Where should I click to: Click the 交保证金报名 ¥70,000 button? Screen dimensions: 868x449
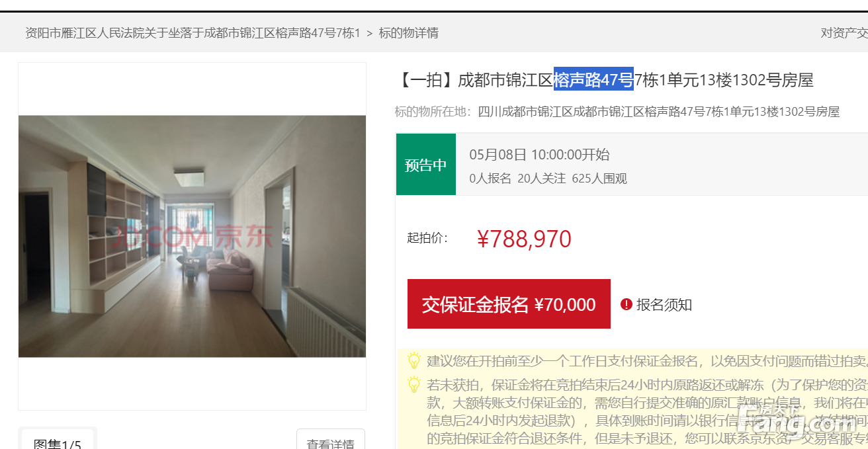509,304
